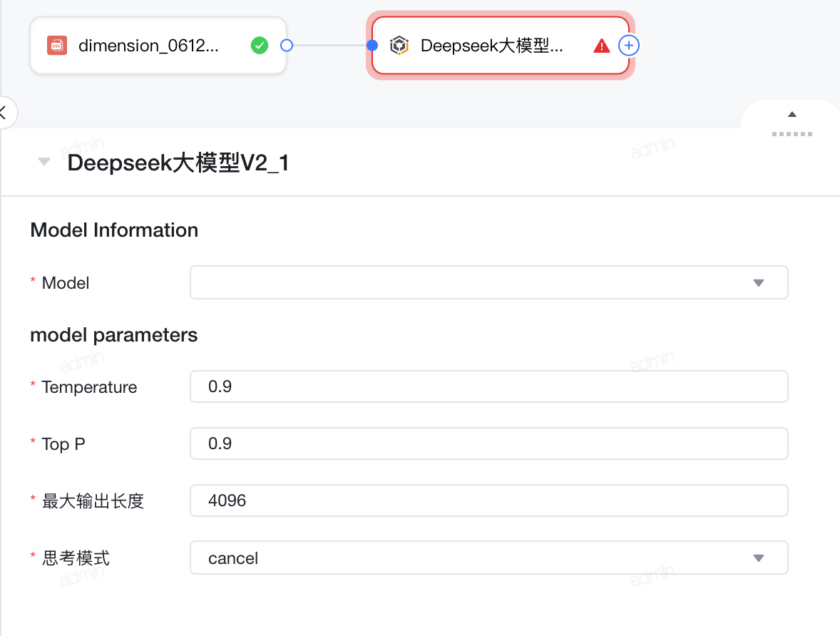Click the Deepseek model cube icon
The height and width of the screenshot is (636, 840).
tap(399, 46)
